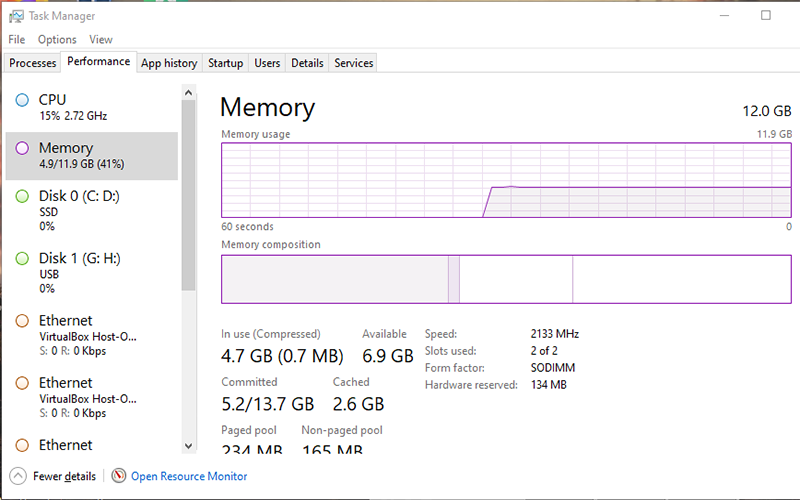Open the File menu
Viewport: 800px width, 500px height.
click(x=16, y=40)
